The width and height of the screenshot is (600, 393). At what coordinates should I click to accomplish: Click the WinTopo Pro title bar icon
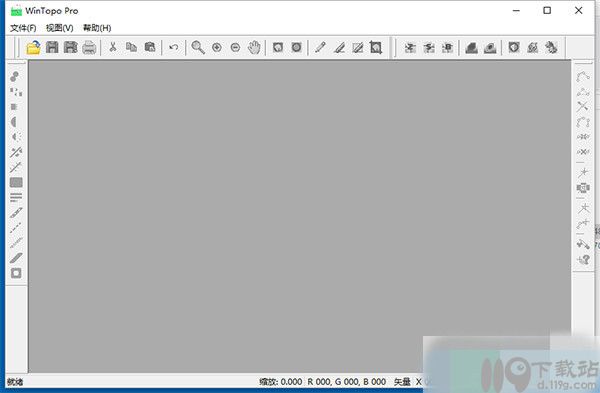(16, 11)
